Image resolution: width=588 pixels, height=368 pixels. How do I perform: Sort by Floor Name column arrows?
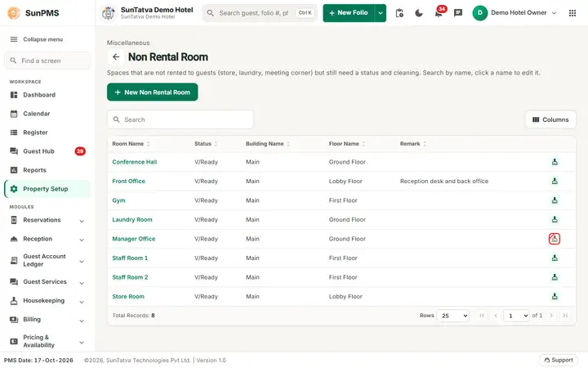click(363, 144)
